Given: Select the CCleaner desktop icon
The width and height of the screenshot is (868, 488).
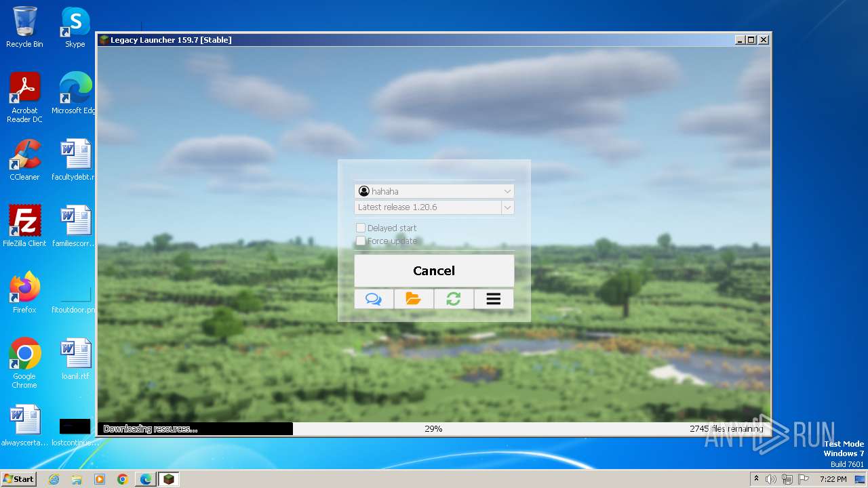Looking at the screenshot, I should [x=24, y=160].
